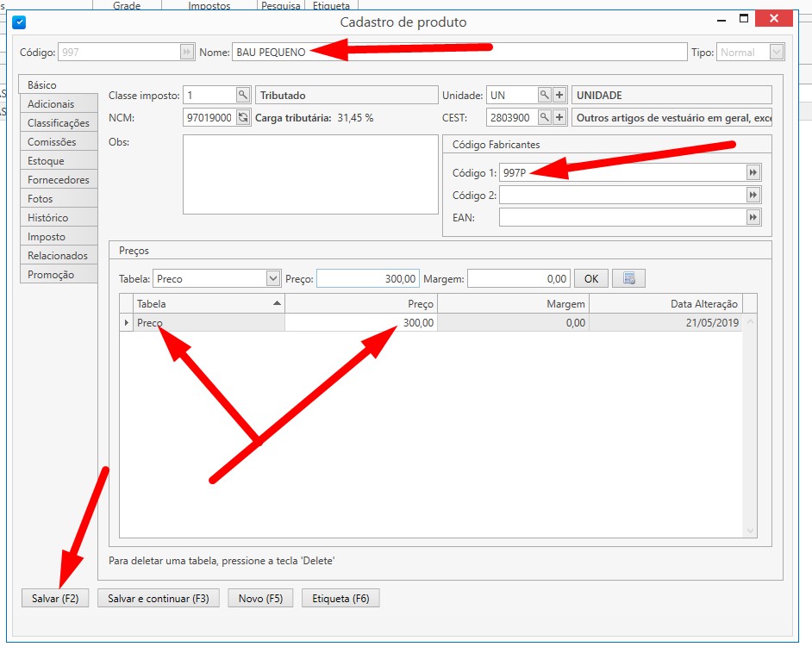Open the Fornecedores tab

58,180
